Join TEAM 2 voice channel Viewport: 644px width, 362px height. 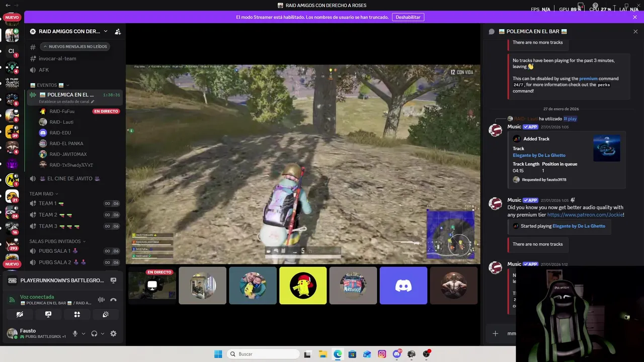pos(74,215)
